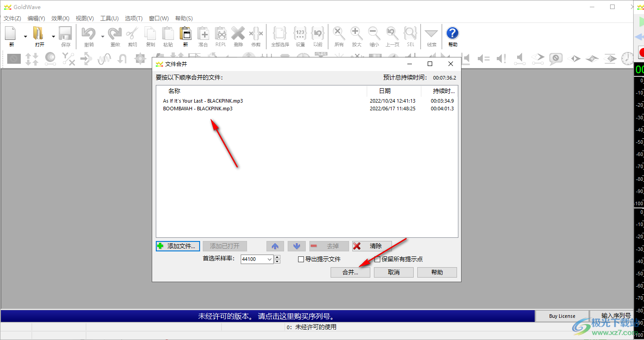
Task: Open the 选项(T) menu
Action: click(x=134, y=19)
